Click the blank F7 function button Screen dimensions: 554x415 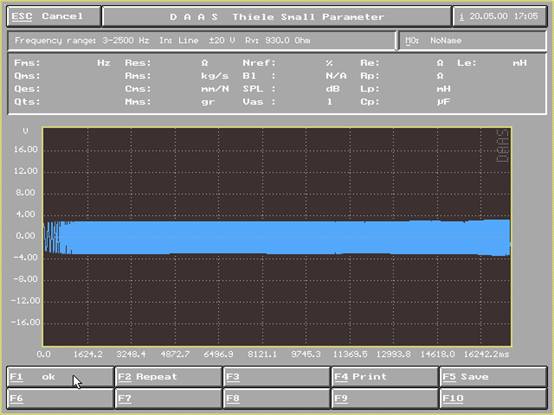(169, 398)
